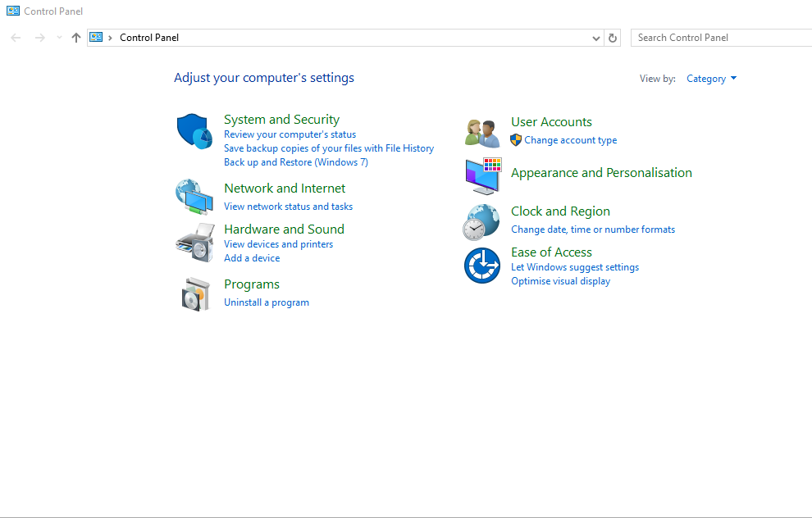The height and width of the screenshot is (518, 812).
Task: Select Uninstall a program
Action: [x=267, y=302]
